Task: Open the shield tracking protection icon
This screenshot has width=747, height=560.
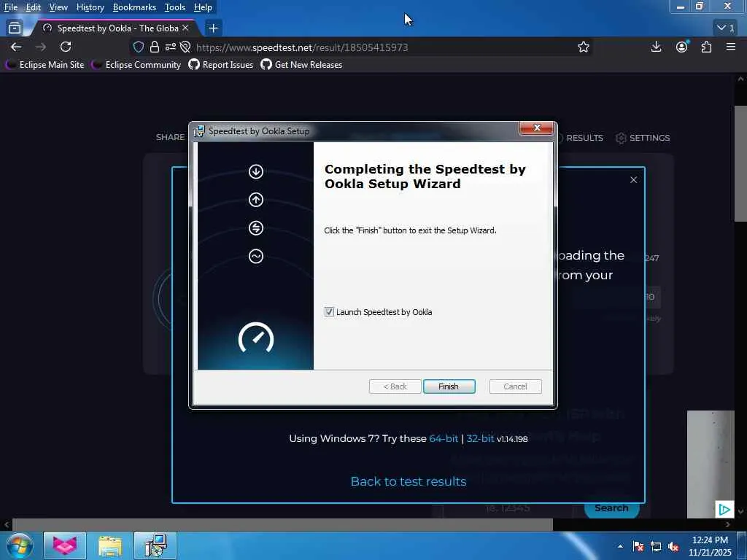Action: click(x=138, y=47)
